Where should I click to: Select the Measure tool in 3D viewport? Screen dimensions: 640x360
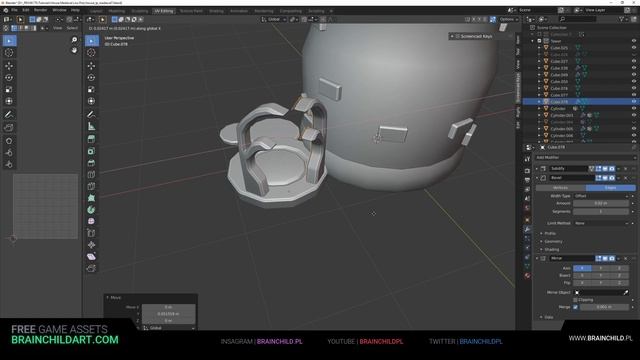click(x=91, y=127)
